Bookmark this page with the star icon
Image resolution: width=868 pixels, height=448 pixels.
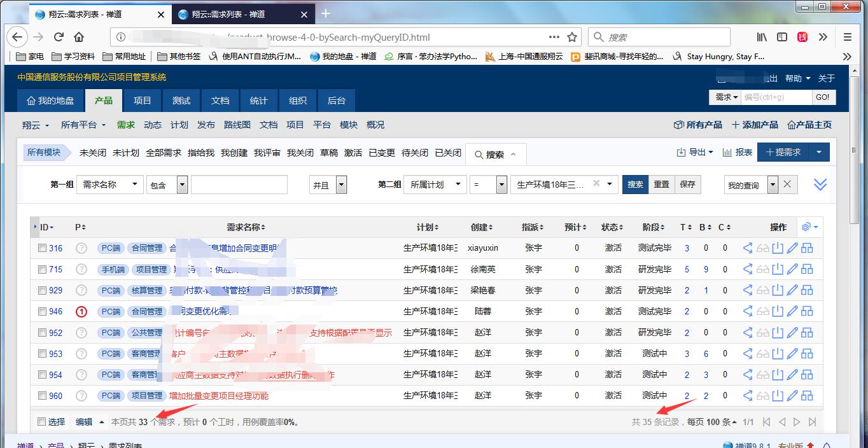(x=572, y=37)
